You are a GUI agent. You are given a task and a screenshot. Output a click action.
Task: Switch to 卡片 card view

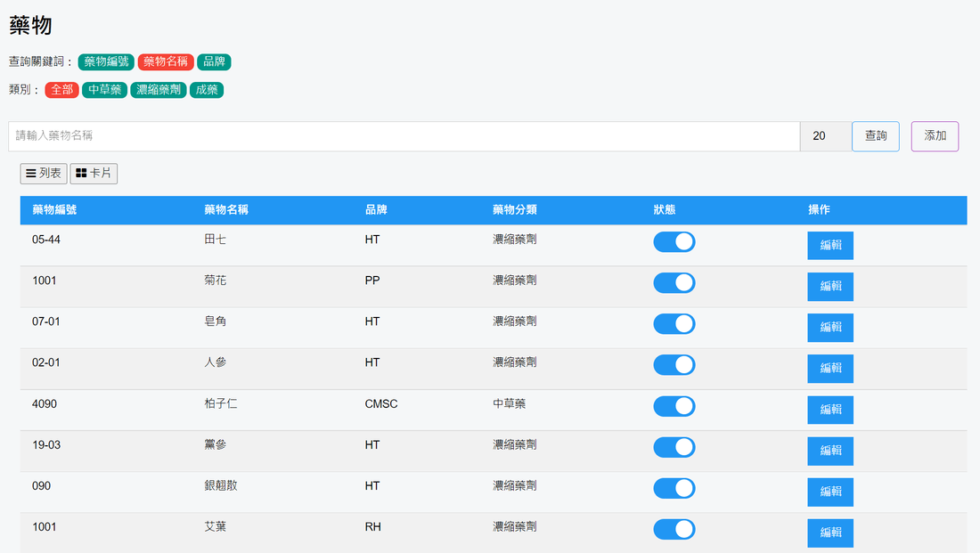click(x=94, y=174)
